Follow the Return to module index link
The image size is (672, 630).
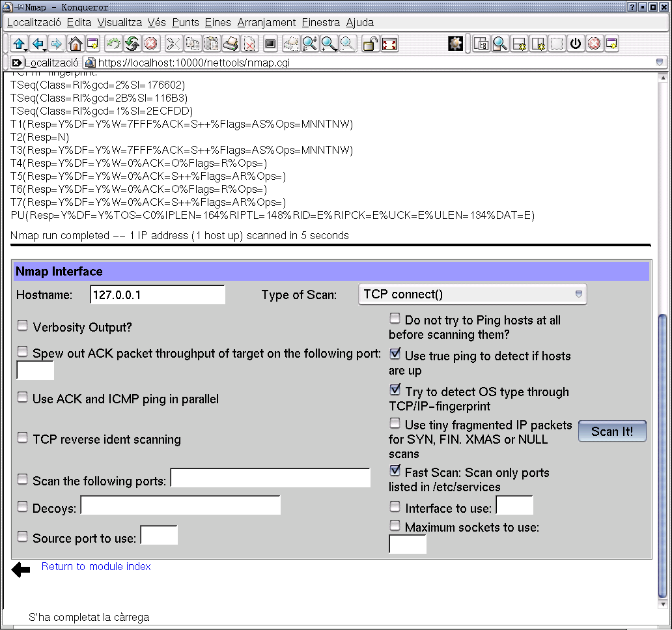click(x=96, y=567)
